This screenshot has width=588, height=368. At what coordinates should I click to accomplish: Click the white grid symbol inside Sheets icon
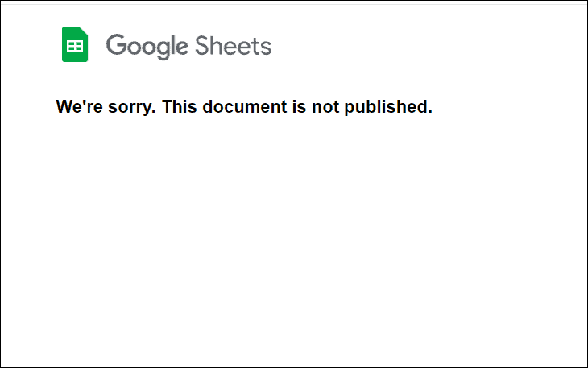pyautogui.click(x=75, y=48)
